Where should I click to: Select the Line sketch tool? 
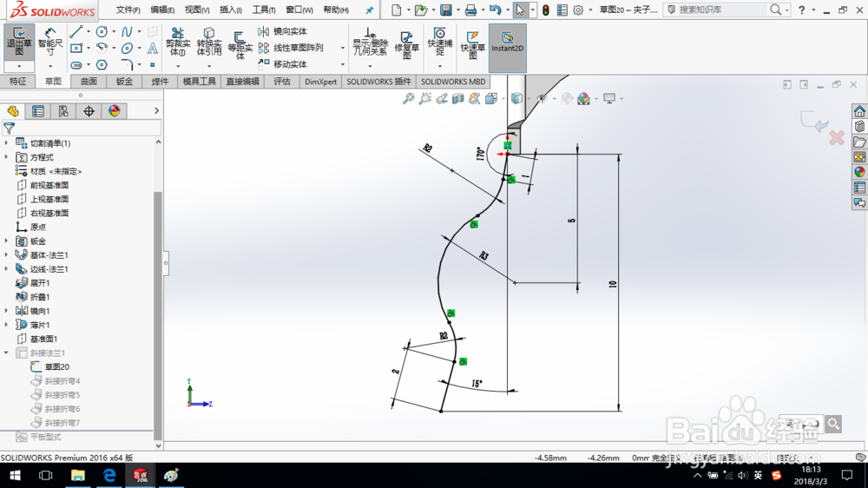click(76, 31)
